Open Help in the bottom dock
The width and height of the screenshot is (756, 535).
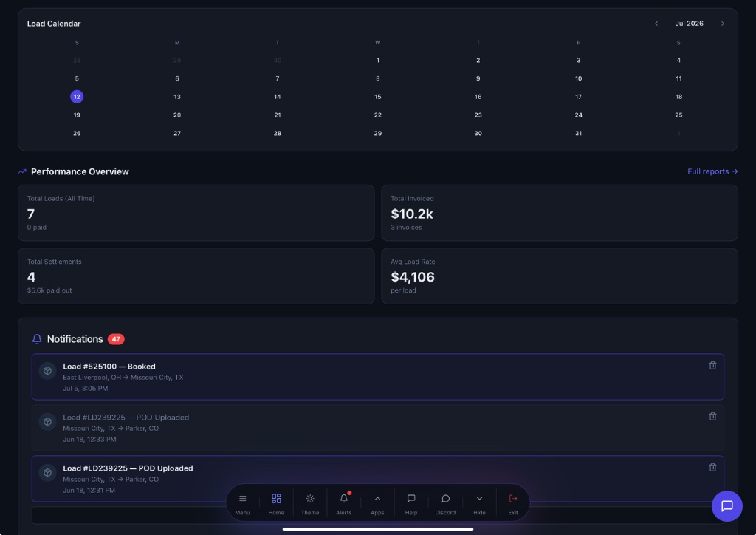coord(411,503)
